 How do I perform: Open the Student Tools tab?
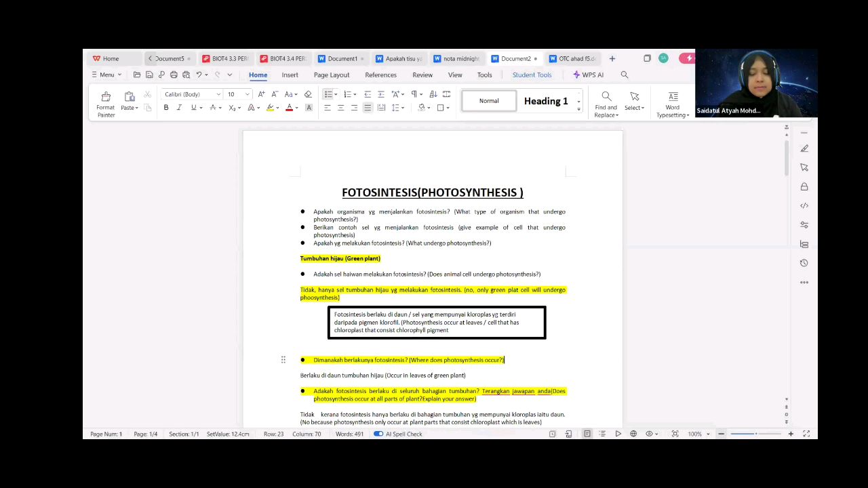[532, 75]
